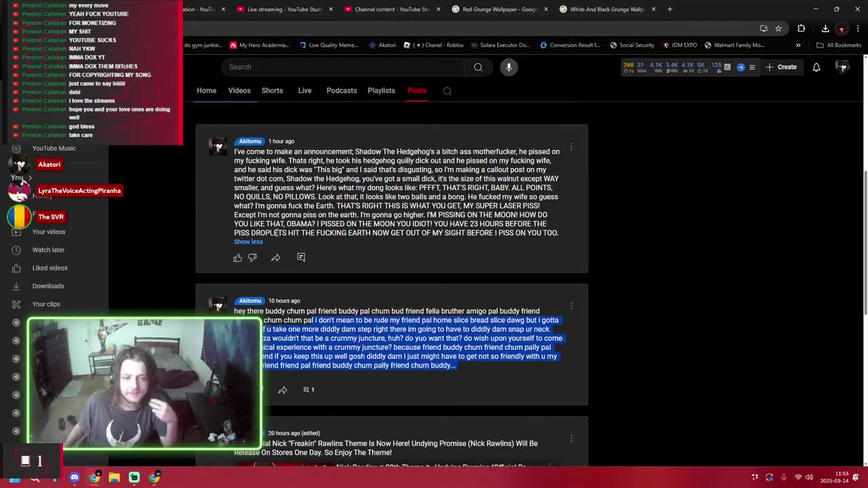Share the 10 hours ago Akitomu post

point(282,390)
